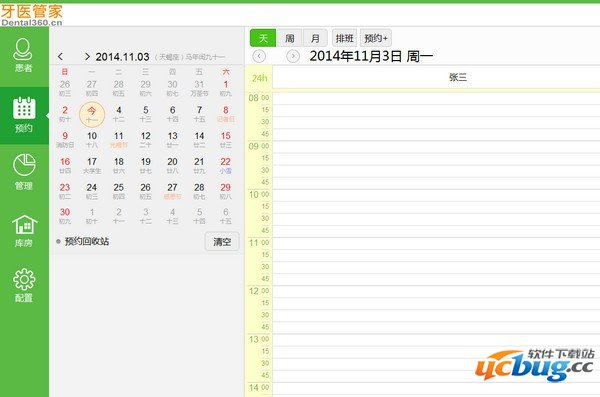
Task: Click 清空 to empty recycle bin
Action: (222, 242)
